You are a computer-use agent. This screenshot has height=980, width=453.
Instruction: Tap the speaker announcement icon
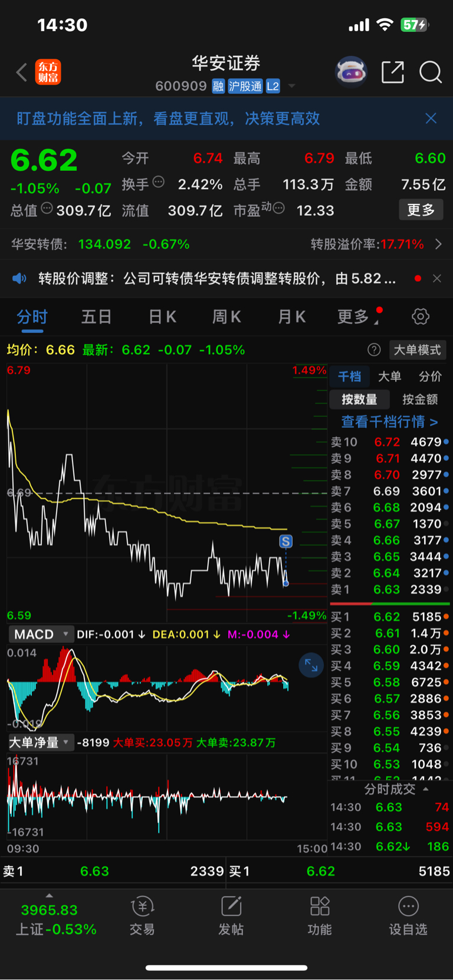coord(19,278)
